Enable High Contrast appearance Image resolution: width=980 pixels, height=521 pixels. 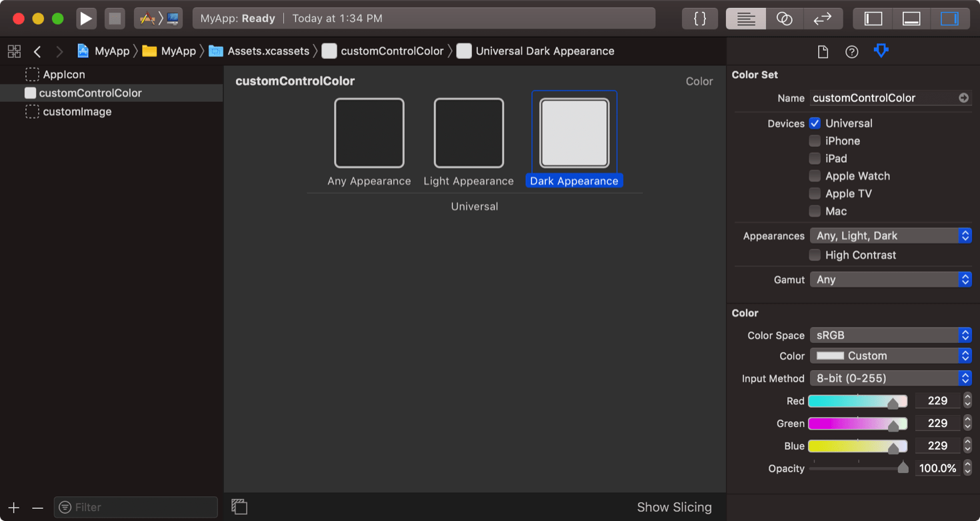815,255
